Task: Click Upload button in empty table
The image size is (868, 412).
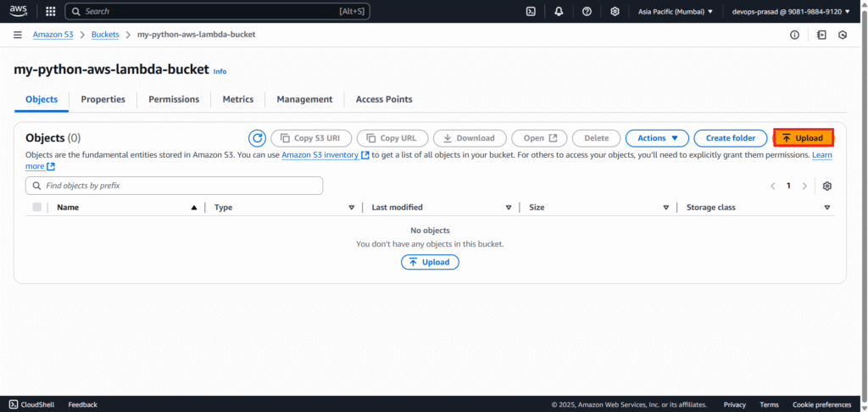Action: pos(430,262)
